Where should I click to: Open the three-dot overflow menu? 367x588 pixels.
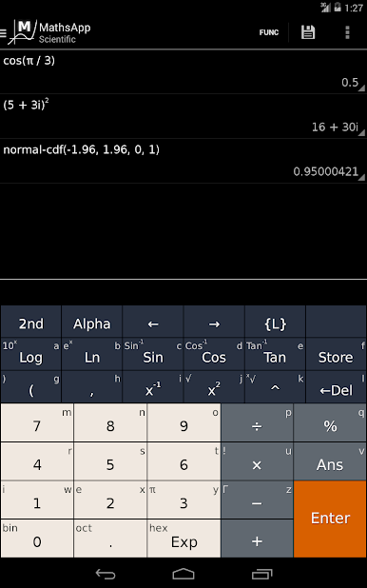[x=347, y=32]
